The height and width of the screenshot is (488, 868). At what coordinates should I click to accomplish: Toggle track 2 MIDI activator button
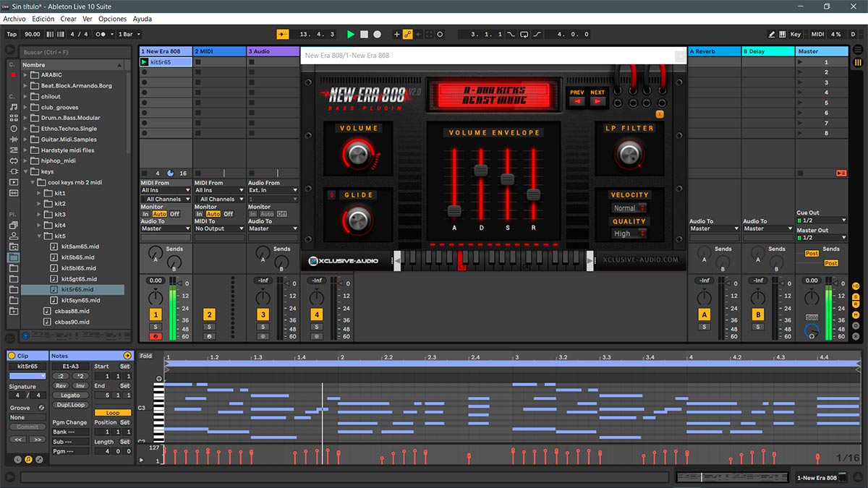pos(209,314)
